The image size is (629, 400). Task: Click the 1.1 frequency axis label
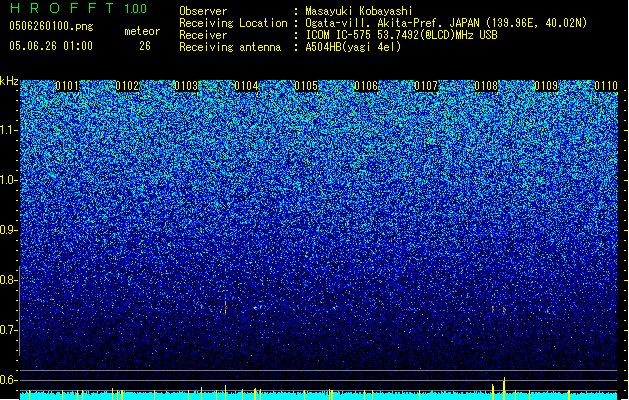[x=9, y=130]
